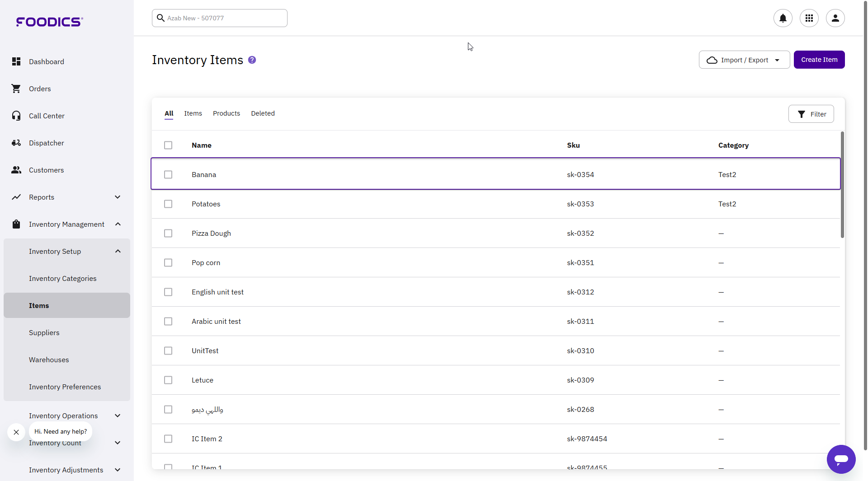Open Dispatcher from the sidebar
The height and width of the screenshot is (481, 868).
(46, 143)
